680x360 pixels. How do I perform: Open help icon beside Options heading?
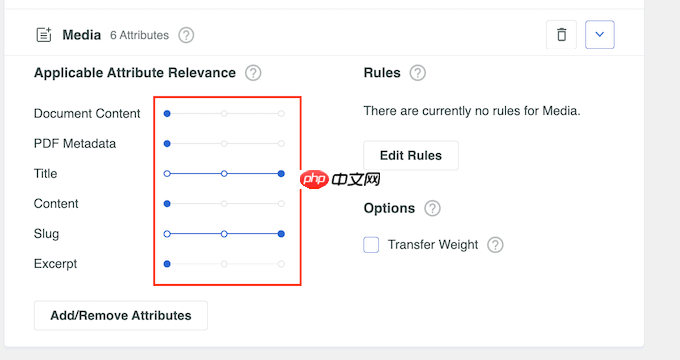(x=432, y=208)
